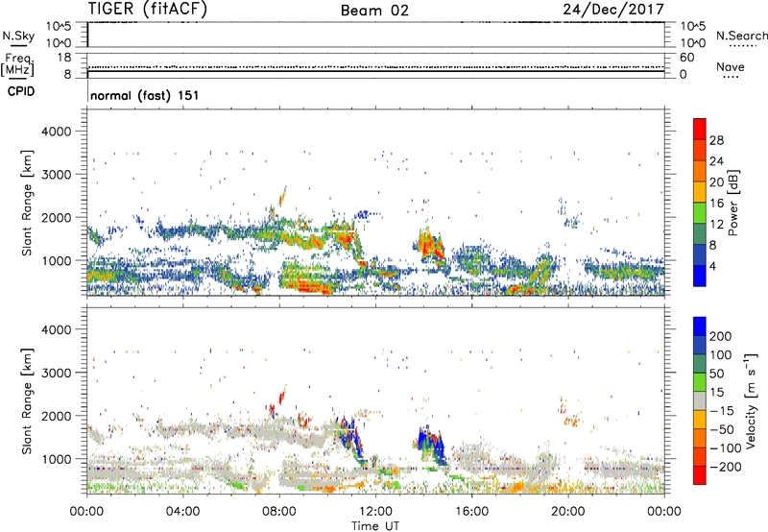Click the solid frequency trace line
The width and height of the screenshot is (768, 532).
coord(375,71)
